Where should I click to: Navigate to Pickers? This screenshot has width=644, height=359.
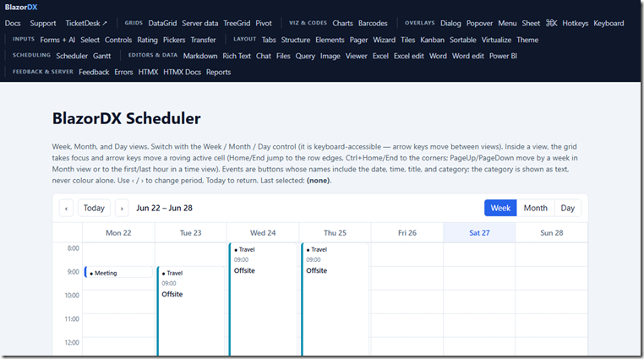click(x=174, y=40)
